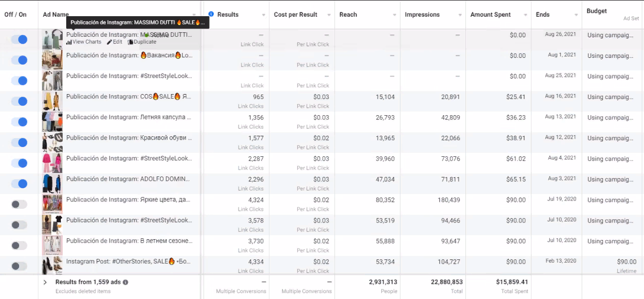Click the Cost per Result column header
The width and height of the screenshot is (644, 299).
pos(295,15)
